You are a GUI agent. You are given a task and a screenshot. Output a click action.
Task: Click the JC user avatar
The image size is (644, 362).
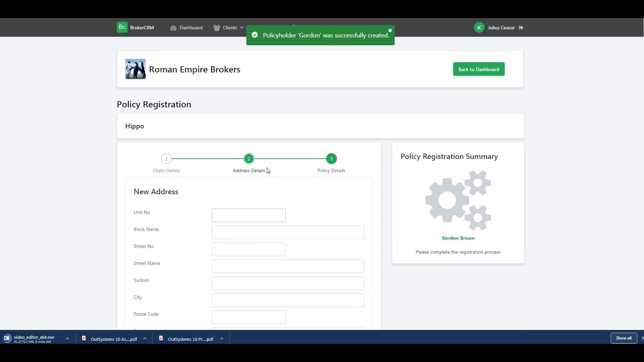click(479, 28)
